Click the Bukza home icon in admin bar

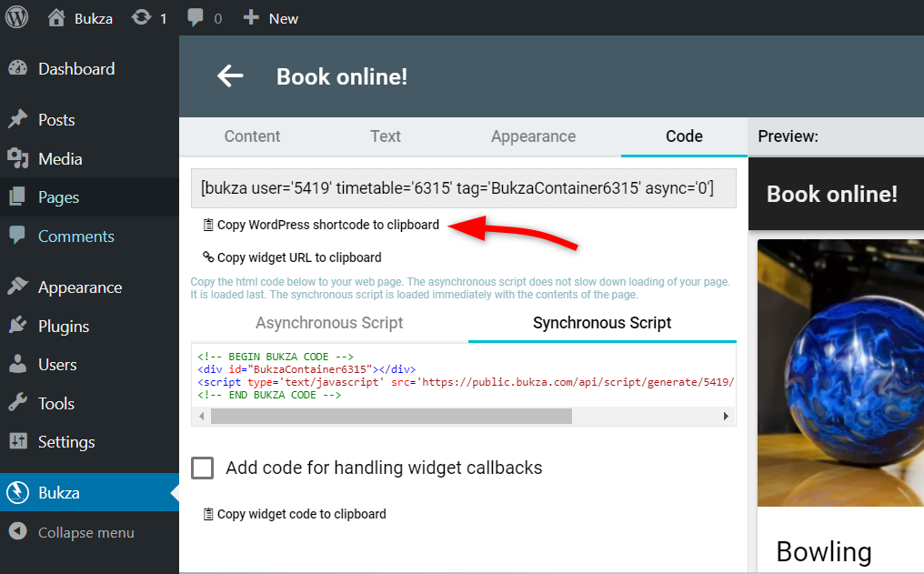(x=56, y=17)
